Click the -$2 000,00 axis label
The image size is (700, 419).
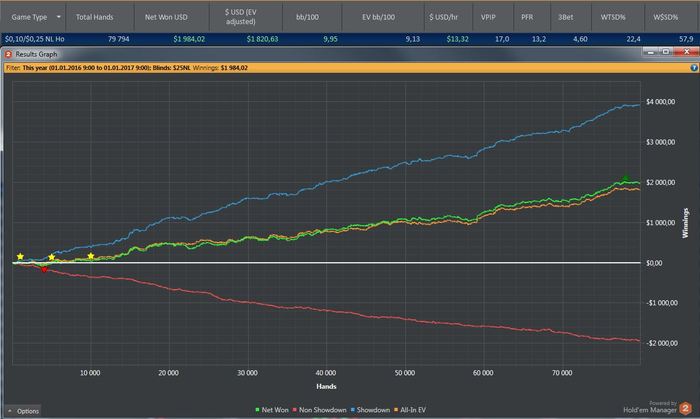(x=662, y=343)
